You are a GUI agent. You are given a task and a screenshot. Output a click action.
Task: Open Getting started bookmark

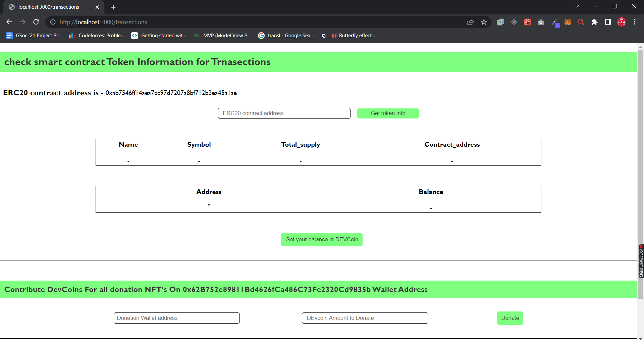click(159, 36)
